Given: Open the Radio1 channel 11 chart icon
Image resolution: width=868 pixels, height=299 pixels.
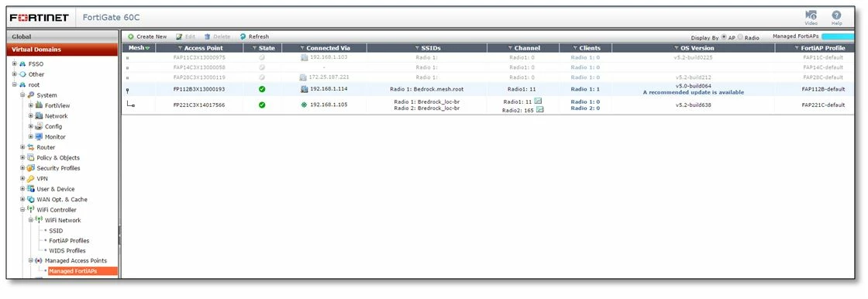Looking at the screenshot, I should [538, 101].
